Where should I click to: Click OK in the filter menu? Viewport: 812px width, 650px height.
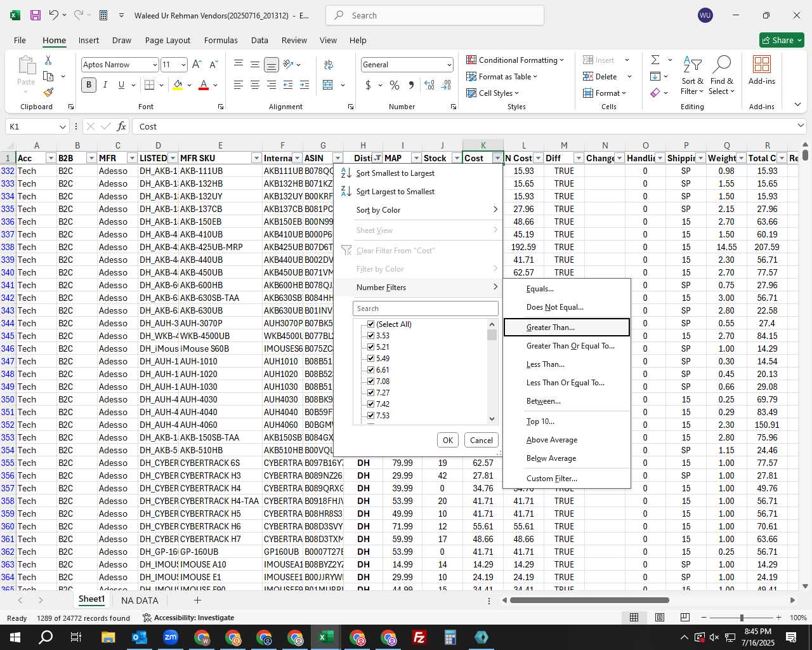pyautogui.click(x=448, y=440)
